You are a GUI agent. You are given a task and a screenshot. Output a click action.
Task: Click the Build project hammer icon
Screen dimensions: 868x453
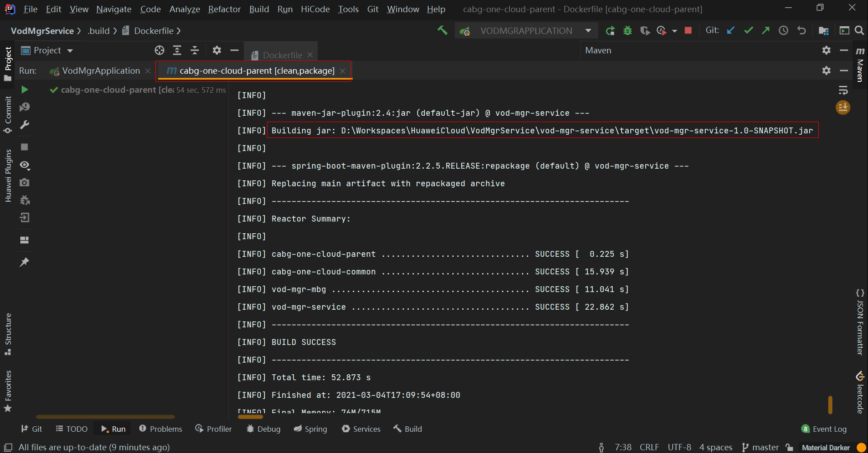click(x=442, y=30)
